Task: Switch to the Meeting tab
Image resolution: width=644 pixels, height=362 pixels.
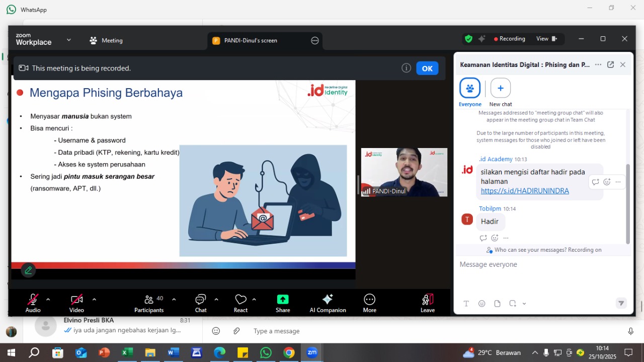Action: (x=106, y=41)
